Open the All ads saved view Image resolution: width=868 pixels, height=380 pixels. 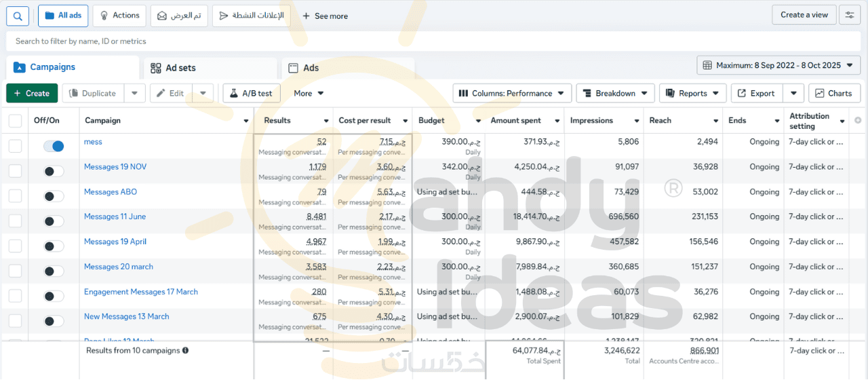[x=63, y=16]
